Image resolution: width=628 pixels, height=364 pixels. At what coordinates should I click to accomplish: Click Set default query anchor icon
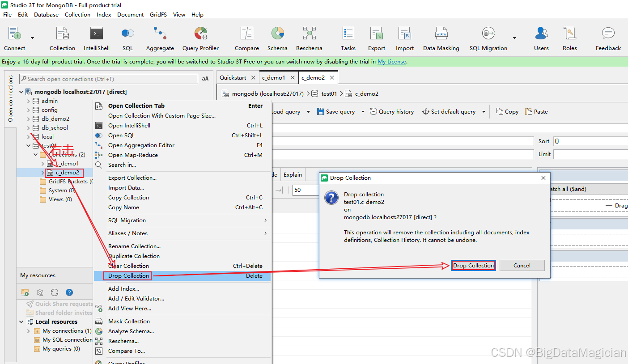(x=426, y=112)
